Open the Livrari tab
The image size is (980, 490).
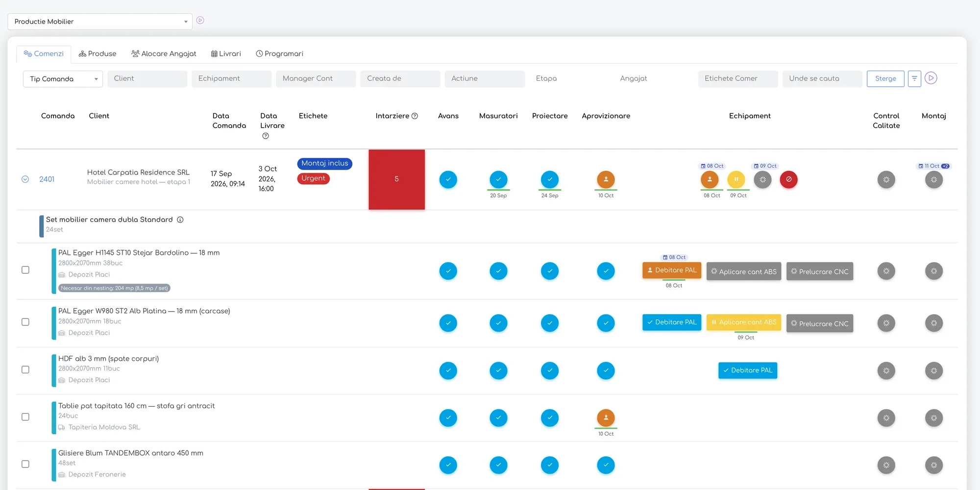pyautogui.click(x=226, y=54)
